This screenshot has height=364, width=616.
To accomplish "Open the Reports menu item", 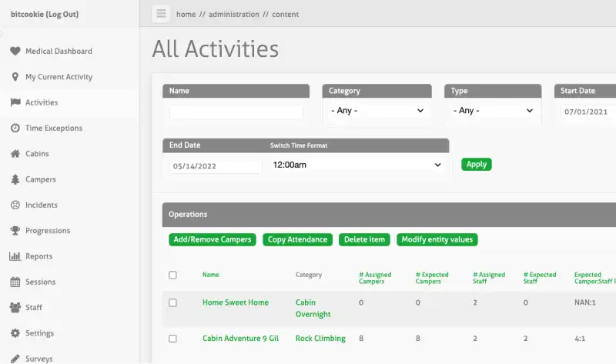I will (38, 256).
